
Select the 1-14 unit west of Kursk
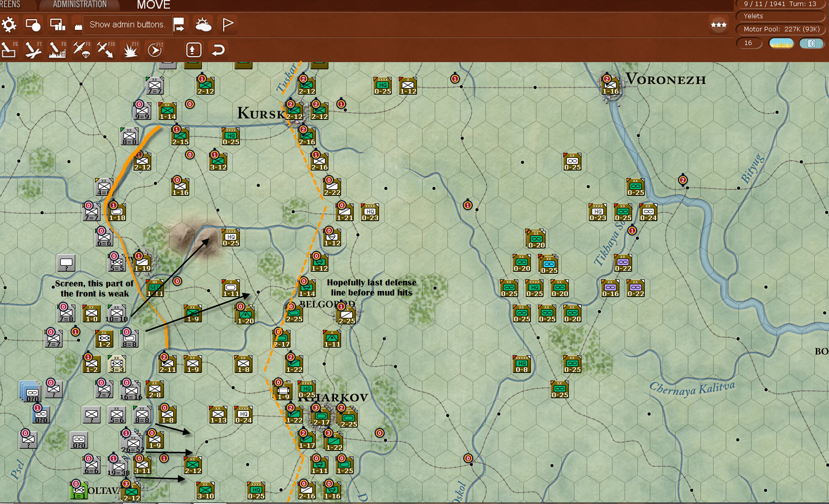tap(168, 111)
